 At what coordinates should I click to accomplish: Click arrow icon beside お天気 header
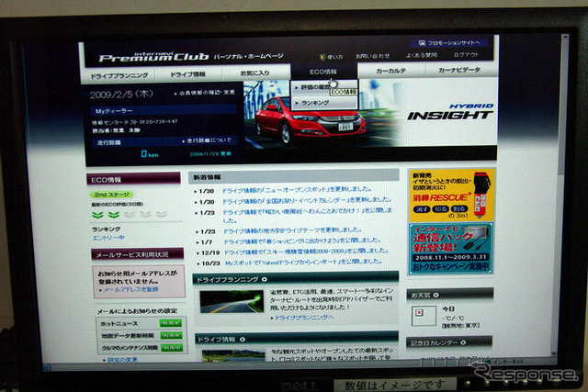[x=435, y=295]
